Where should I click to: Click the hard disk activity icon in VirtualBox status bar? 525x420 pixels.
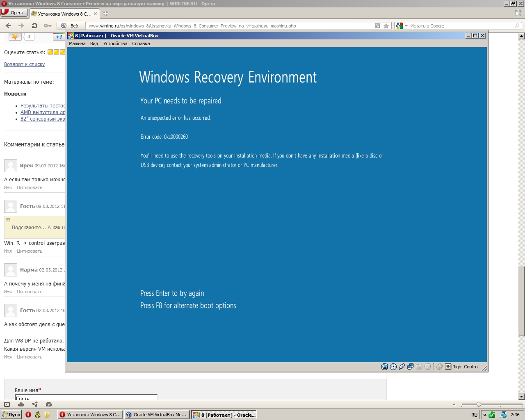[385, 367]
